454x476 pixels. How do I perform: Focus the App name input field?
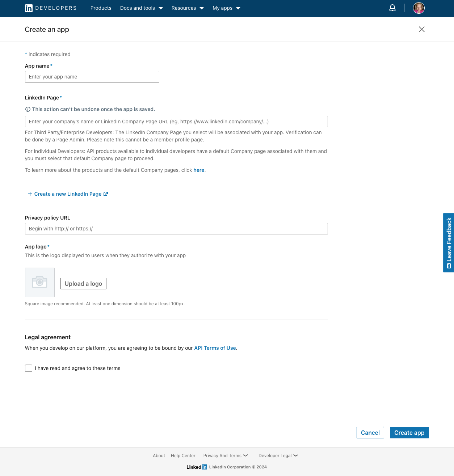[92, 77]
